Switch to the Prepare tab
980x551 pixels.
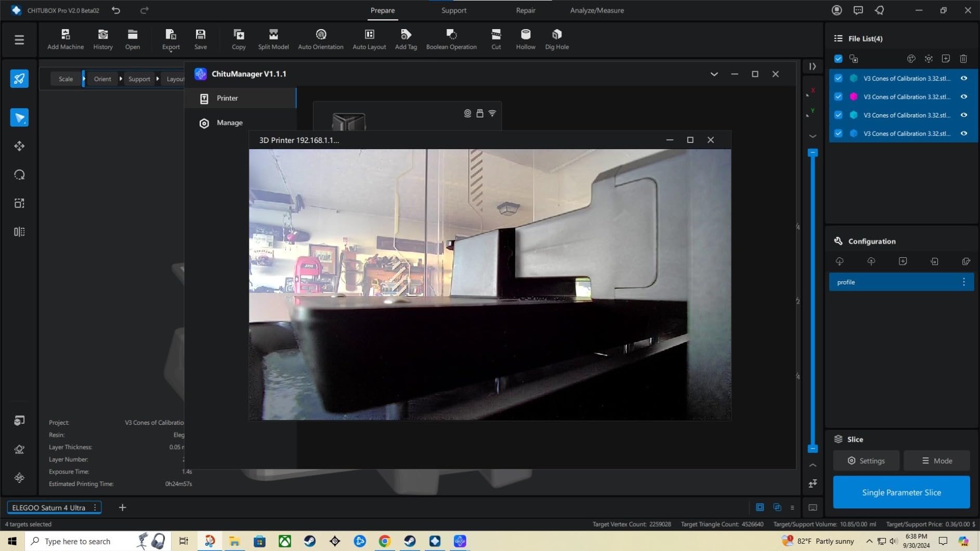(x=383, y=10)
